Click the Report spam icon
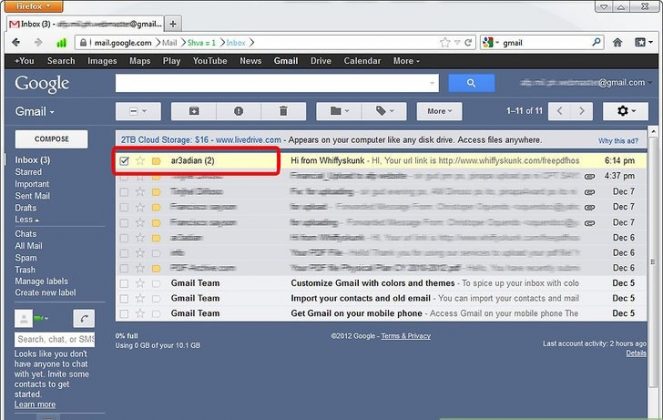Screen dimensions: 663x420 (238, 111)
